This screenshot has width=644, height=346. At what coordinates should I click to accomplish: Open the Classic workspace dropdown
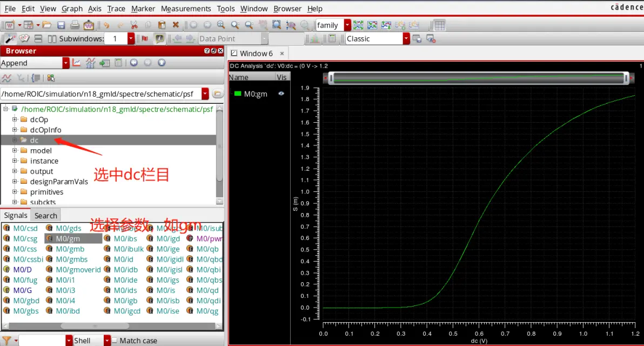(x=406, y=38)
